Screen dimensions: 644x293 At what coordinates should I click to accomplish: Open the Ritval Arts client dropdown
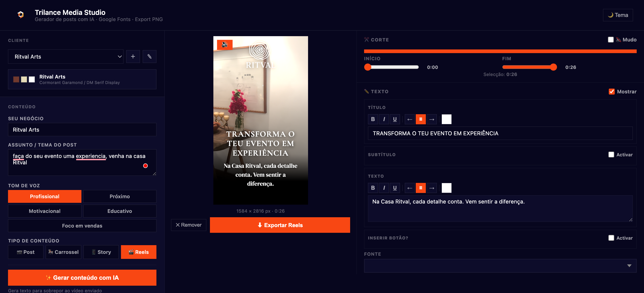click(66, 57)
